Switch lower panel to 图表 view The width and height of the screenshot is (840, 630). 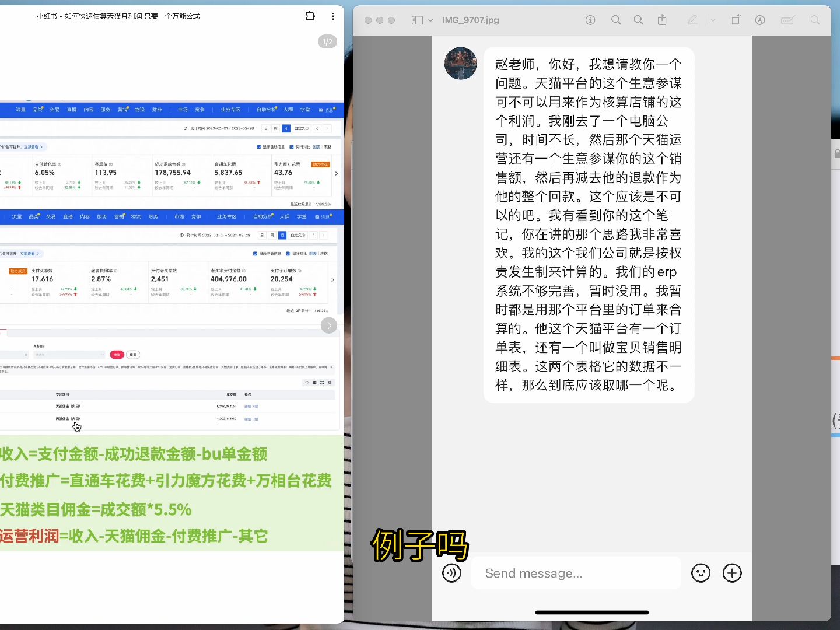(313, 254)
